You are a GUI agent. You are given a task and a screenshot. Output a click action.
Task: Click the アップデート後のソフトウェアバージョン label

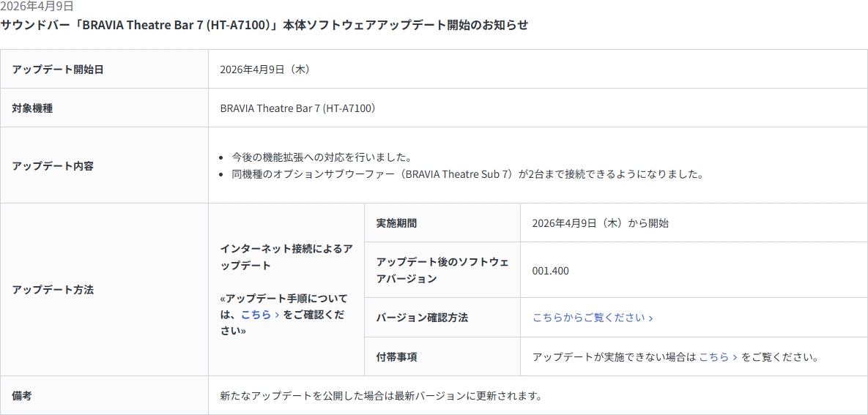click(442, 270)
